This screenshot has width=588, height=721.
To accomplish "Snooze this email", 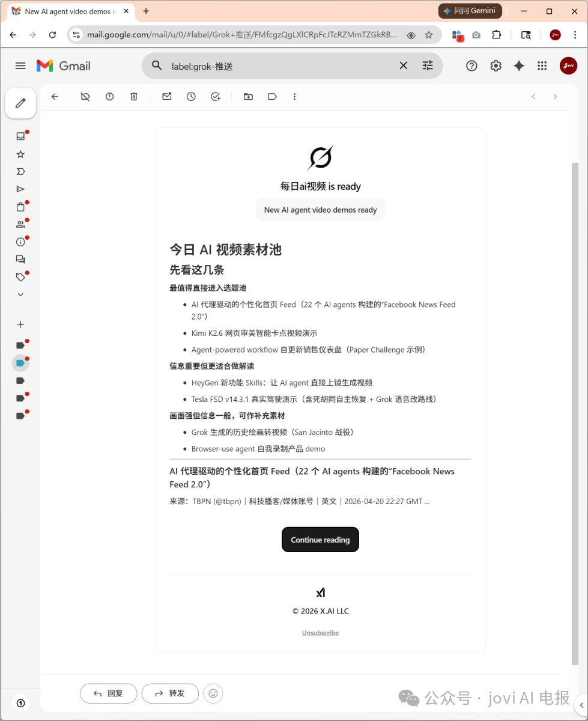I will coord(191,97).
